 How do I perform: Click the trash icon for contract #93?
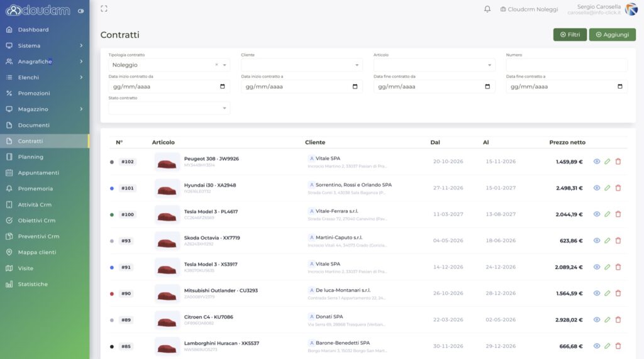(618, 241)
